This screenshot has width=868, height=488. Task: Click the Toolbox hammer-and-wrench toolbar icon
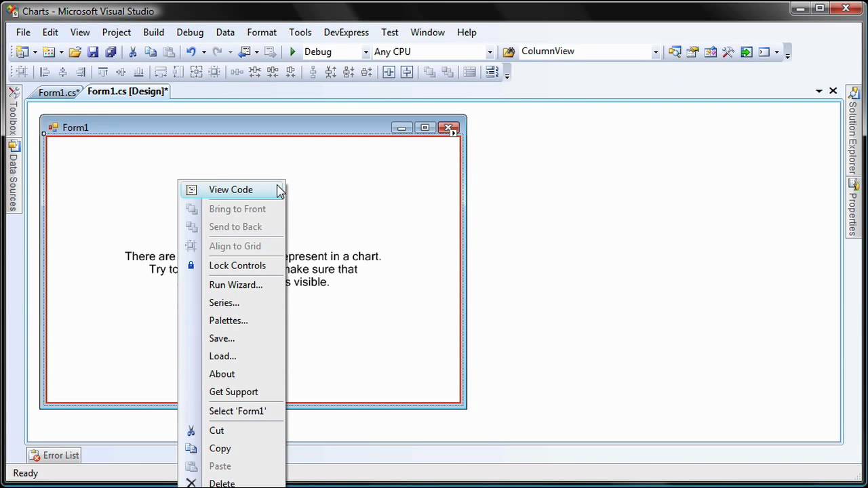pos(728,52)
